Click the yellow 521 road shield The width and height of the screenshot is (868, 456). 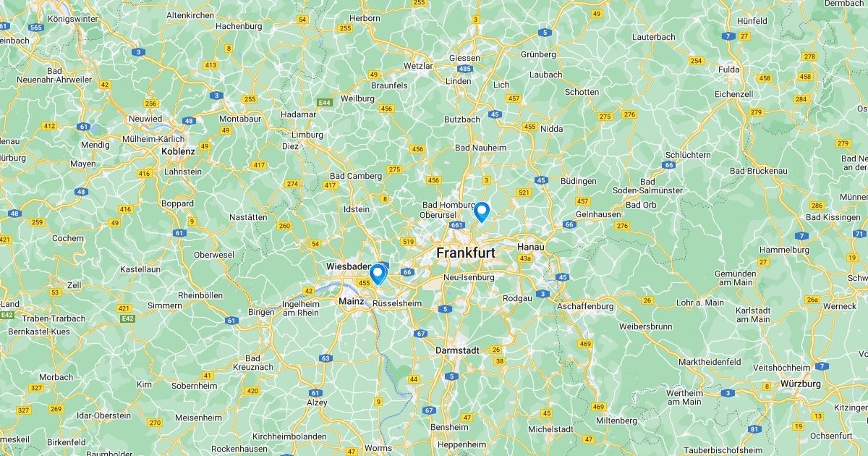point(524,193)
